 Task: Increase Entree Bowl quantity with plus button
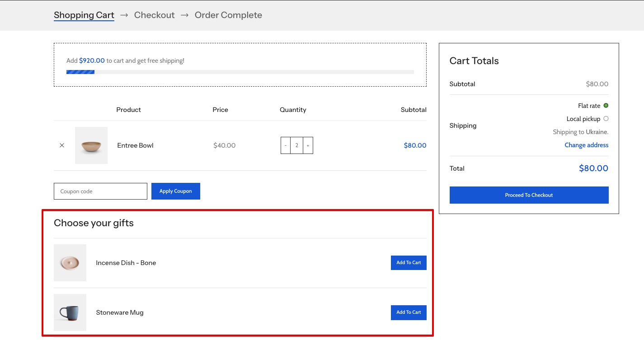coord(308,145)
